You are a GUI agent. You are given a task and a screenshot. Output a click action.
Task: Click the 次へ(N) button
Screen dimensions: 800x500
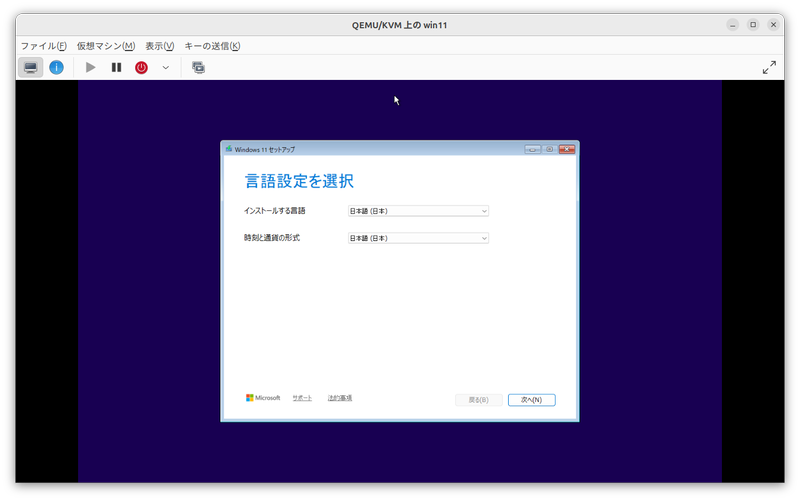532,400
